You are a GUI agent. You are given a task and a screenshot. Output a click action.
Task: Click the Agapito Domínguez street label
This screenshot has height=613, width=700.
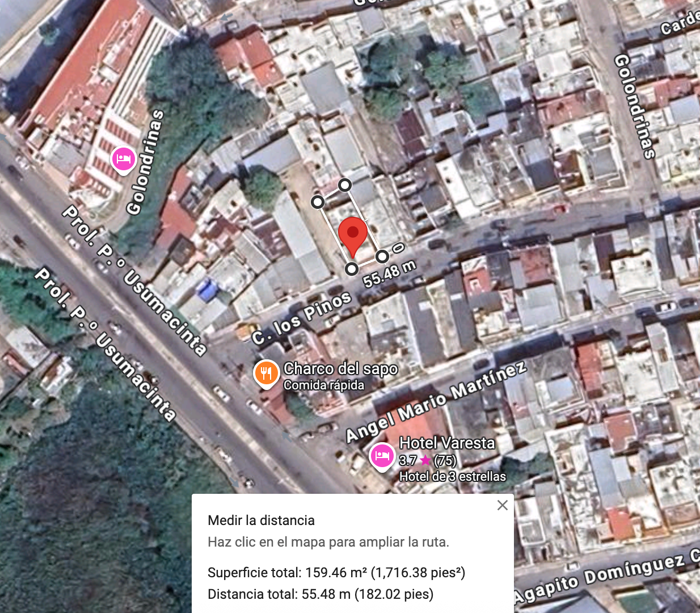(x=607, y=576)
